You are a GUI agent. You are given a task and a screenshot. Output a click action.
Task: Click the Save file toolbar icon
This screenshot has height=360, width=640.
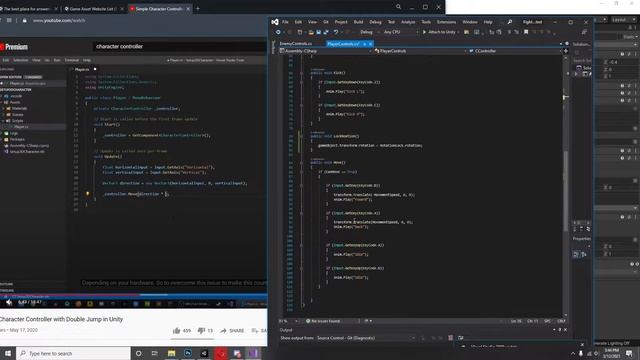(x=318, y=32)
